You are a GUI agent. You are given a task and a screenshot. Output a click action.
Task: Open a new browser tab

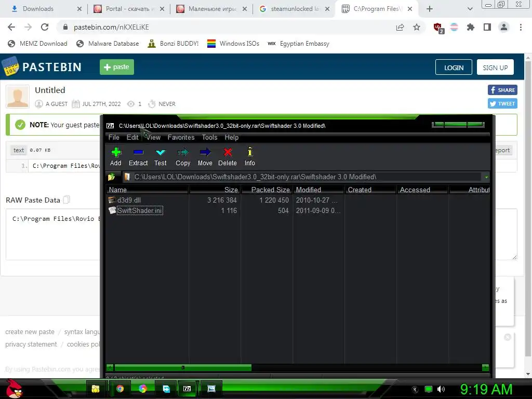click(430, 9)
